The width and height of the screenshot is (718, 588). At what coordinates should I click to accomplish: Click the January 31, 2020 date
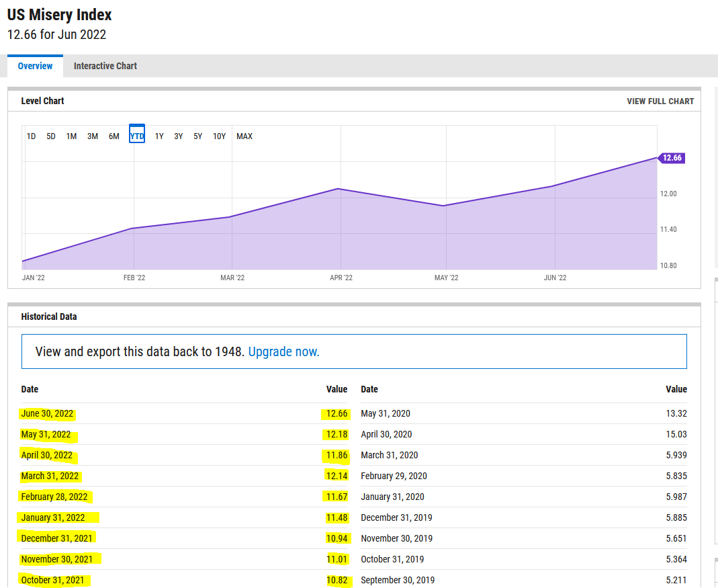392,497
